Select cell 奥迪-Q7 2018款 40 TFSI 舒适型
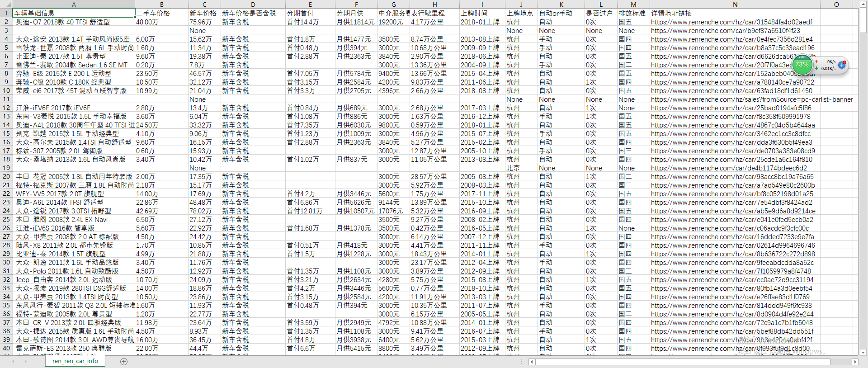The width and height of the screenshot is (868, 368). click(74, 22)
